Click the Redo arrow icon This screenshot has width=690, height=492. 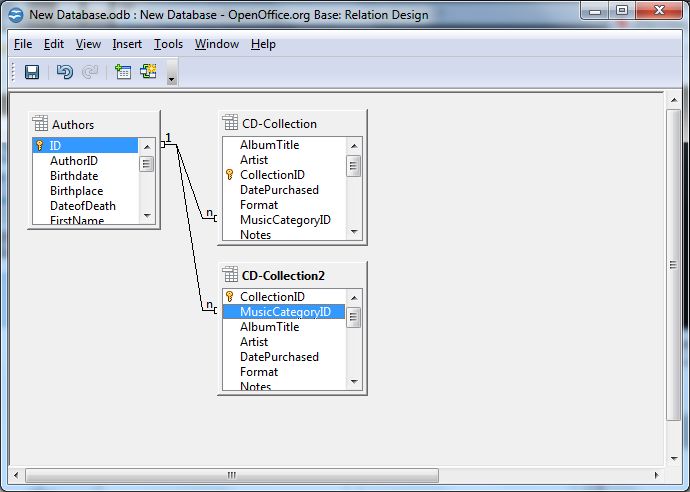pyautogui.click(x=90, y=72)
